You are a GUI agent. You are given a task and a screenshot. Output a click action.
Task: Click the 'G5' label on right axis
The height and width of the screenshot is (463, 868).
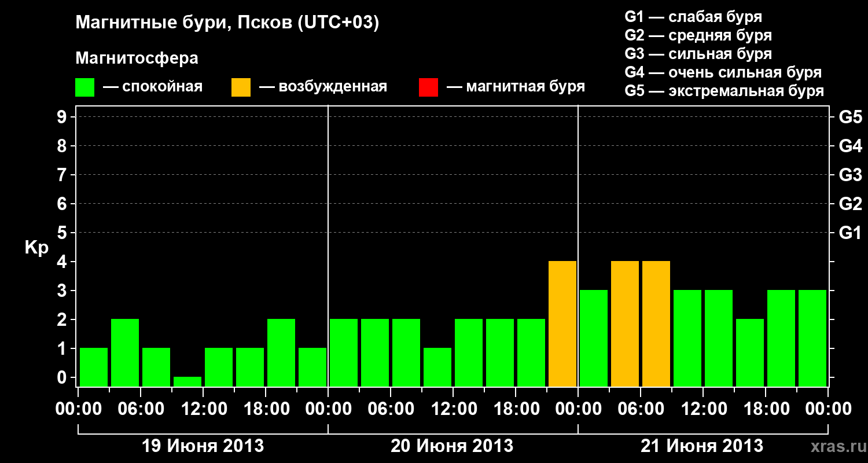click(850, 117)
